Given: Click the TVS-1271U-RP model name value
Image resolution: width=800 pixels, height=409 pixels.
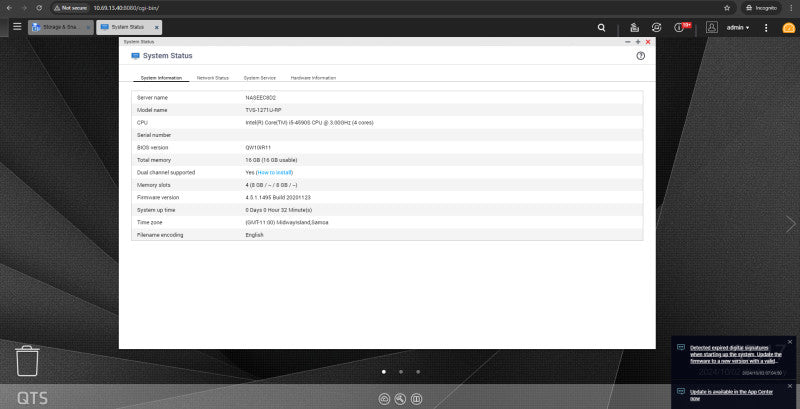Looking at the screenshot, I should pyautogui.click(x=263, y=110).
